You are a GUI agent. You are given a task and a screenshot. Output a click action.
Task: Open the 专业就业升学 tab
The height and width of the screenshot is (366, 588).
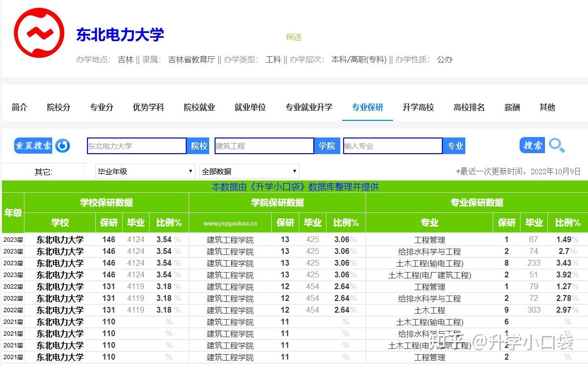pos(309,107)
